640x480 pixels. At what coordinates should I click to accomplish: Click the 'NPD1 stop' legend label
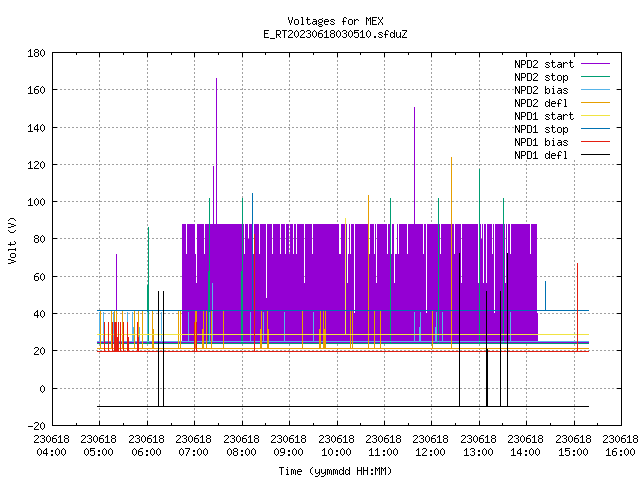(541, 129)
